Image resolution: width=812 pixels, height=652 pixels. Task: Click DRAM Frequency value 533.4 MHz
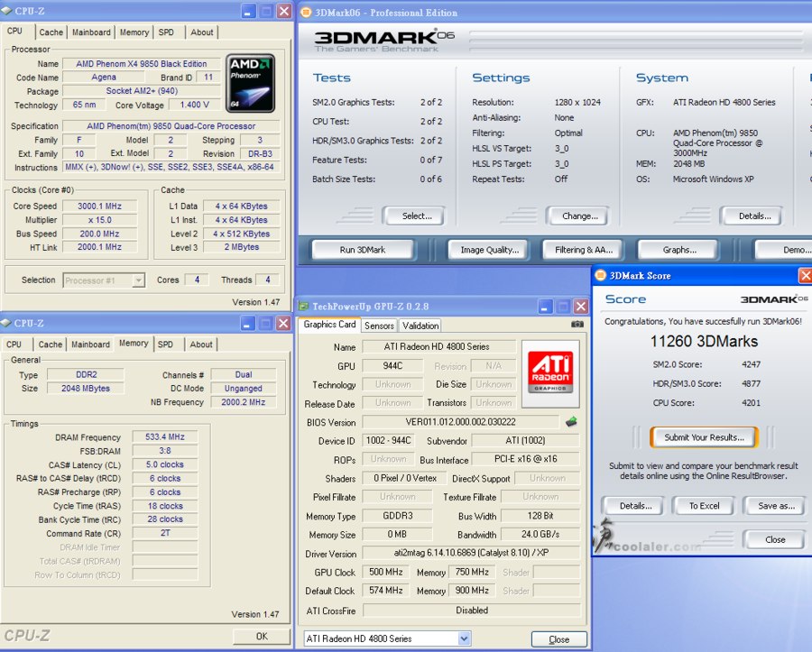point(165,436)
